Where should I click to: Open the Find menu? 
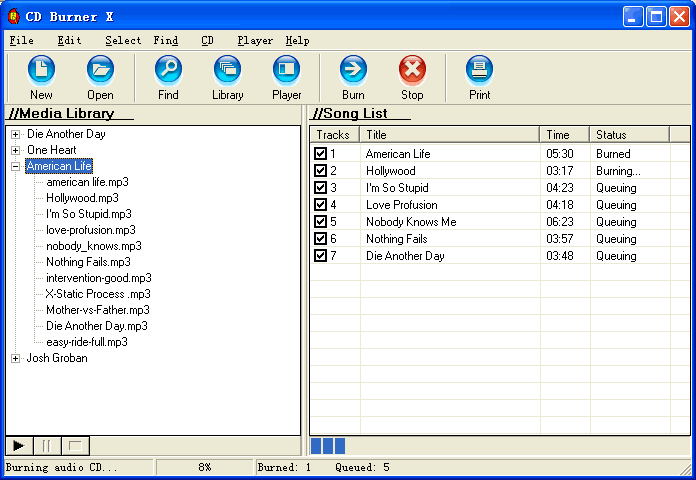click(166, 40)
